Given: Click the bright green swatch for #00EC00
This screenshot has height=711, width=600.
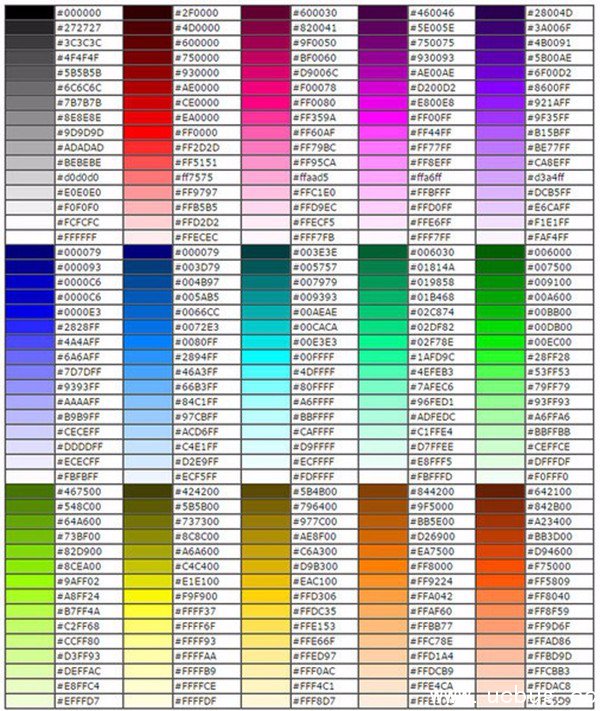Looking at the screenshot, I should tap(499, 342).
